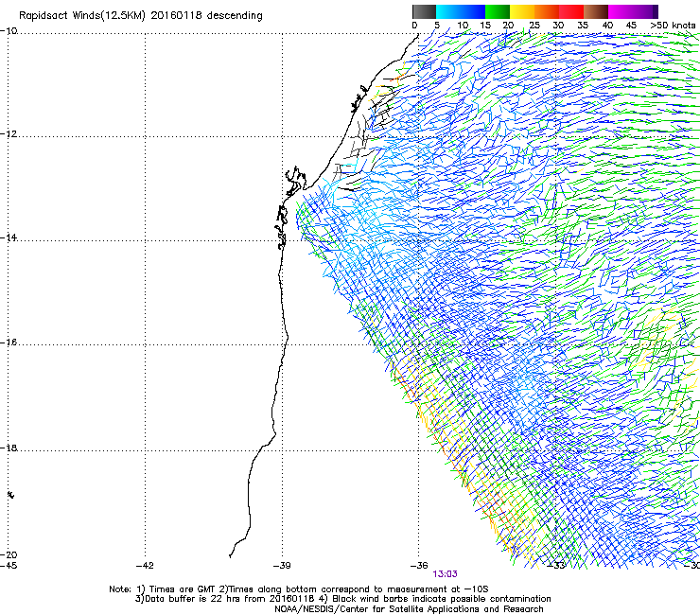Click the magenta 40-45 knots legend color
Viewport: 700px width, 615px height.
click(621, 11)
